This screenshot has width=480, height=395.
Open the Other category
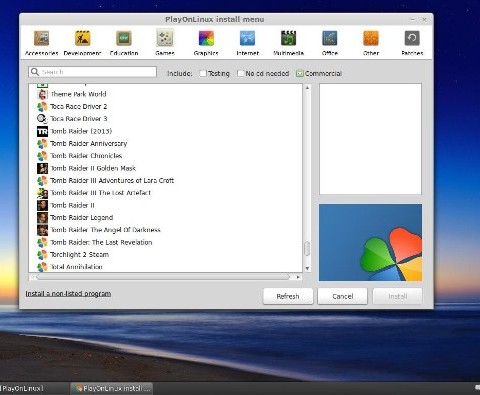371,43
